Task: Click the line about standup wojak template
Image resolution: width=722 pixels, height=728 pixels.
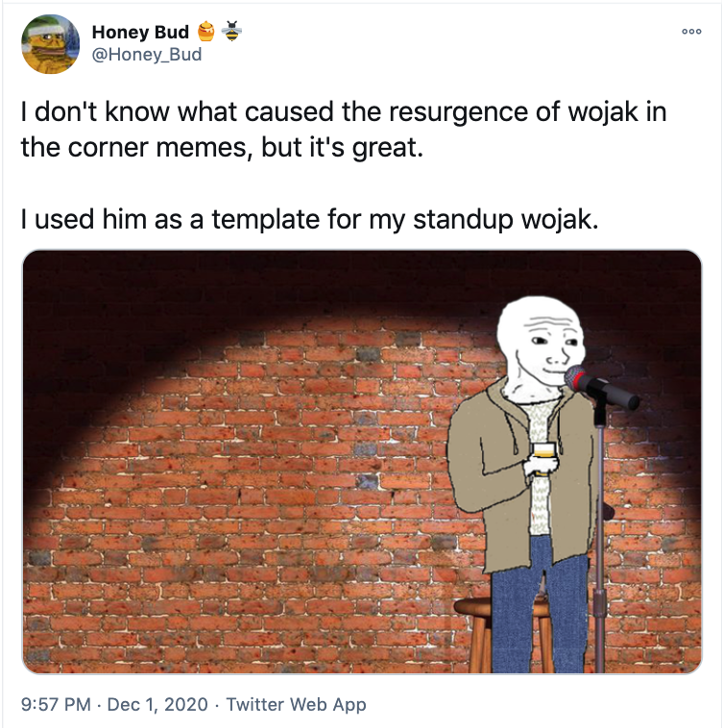Action: coord(309,219)
